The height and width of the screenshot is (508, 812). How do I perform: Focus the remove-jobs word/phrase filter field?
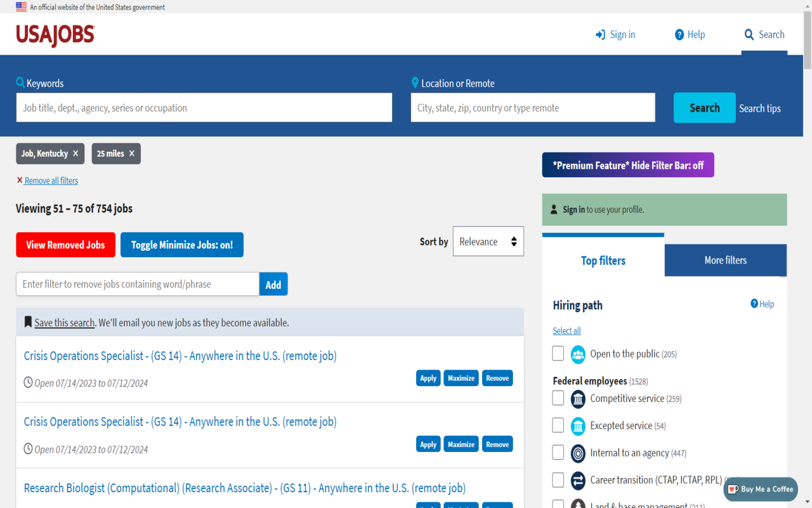tap(138, 284)
